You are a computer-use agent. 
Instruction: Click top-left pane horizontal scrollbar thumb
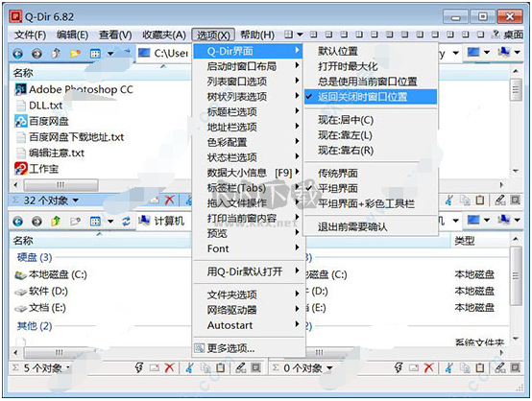click(60, 185)
